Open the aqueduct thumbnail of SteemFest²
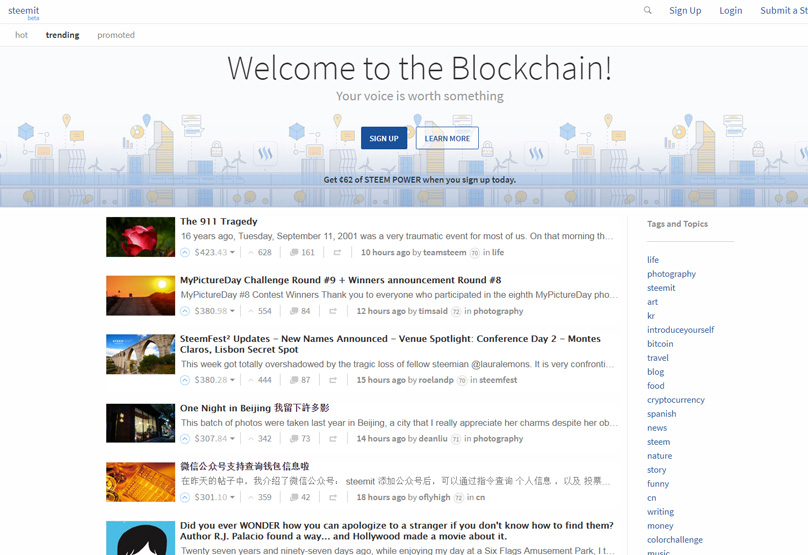The image size is (808, 555). point(140,354)
